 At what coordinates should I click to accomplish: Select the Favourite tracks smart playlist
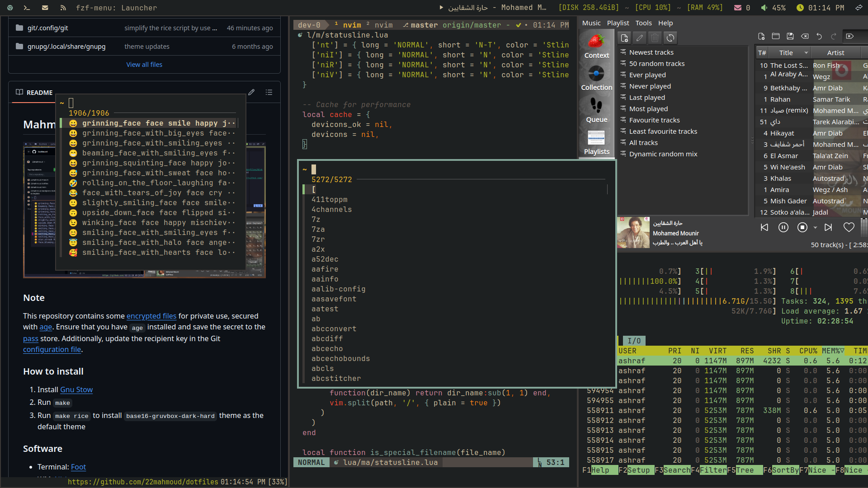click(654, 120)
